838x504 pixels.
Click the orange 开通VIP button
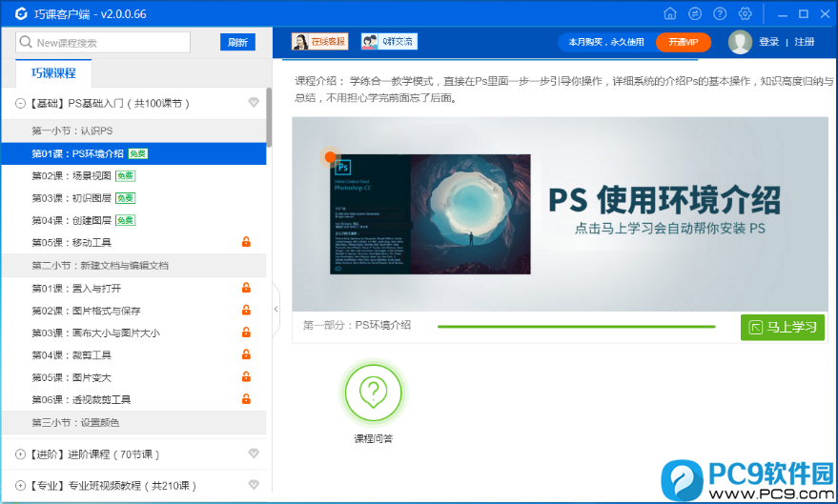[683, 42]
